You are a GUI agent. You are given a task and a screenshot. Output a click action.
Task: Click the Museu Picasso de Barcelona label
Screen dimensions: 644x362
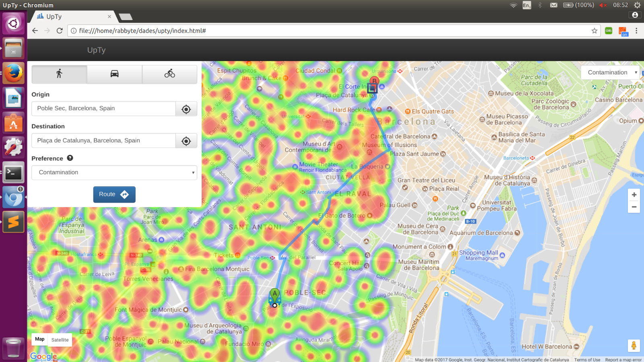tap(507, 119)
